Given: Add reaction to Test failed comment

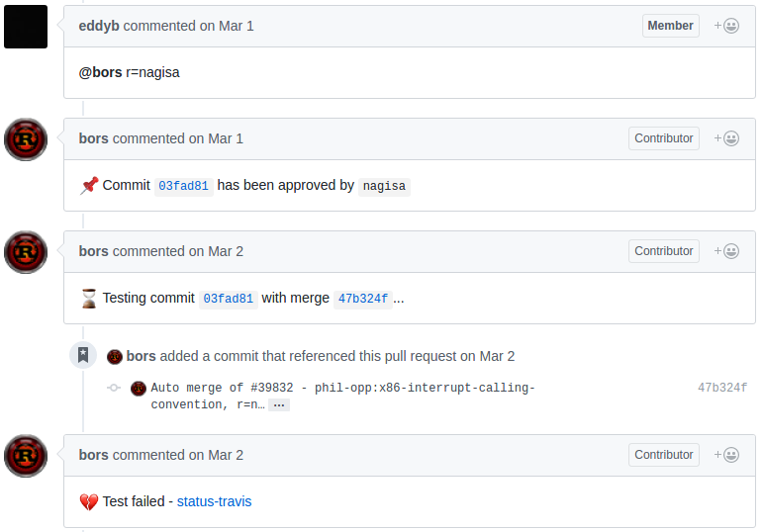Looking at the screenshot, I should 726,455.
